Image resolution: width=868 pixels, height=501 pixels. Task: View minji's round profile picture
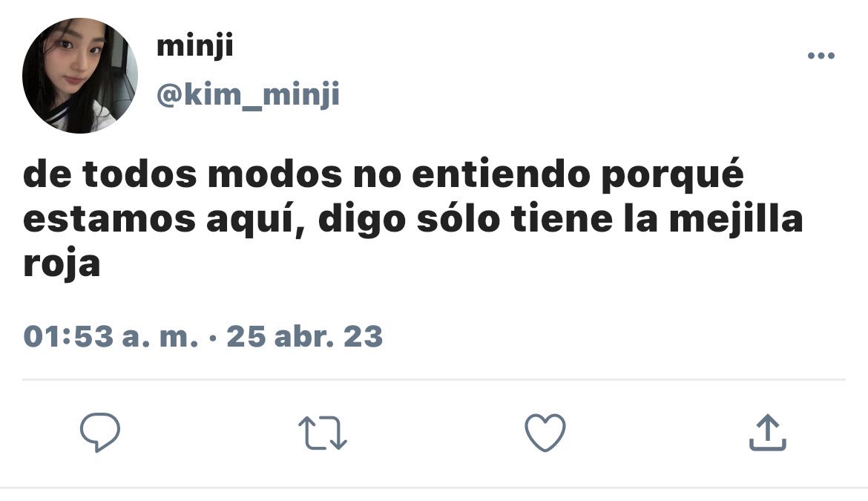click(79, 75)
